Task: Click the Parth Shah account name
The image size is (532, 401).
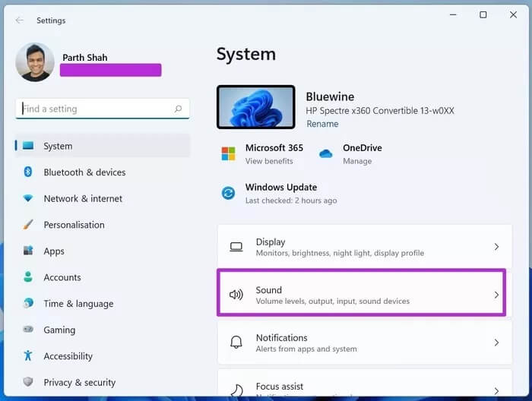Action: pyautogui.click(x=85, y=58)
